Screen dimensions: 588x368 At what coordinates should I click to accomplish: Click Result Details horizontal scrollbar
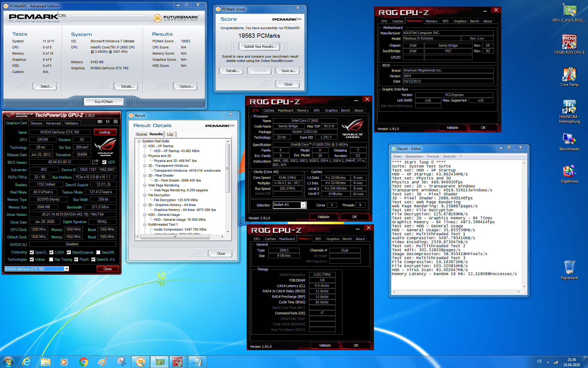180,237
